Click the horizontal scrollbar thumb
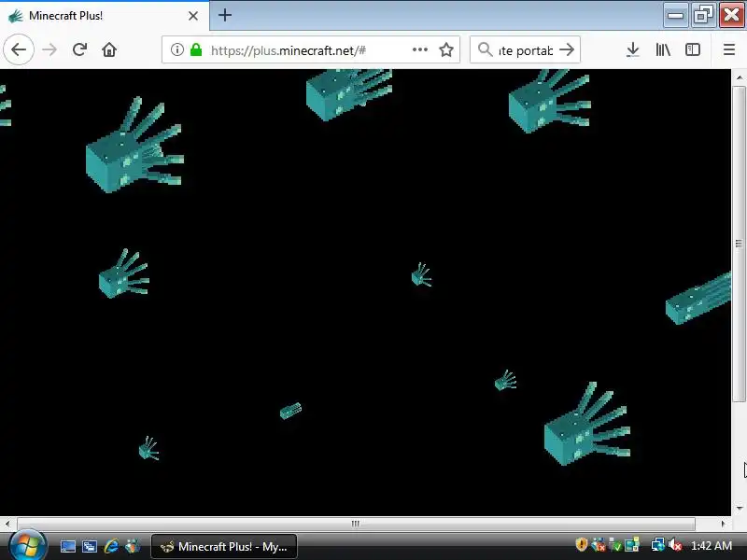This screenshot has width=747, height=560. 356,524
